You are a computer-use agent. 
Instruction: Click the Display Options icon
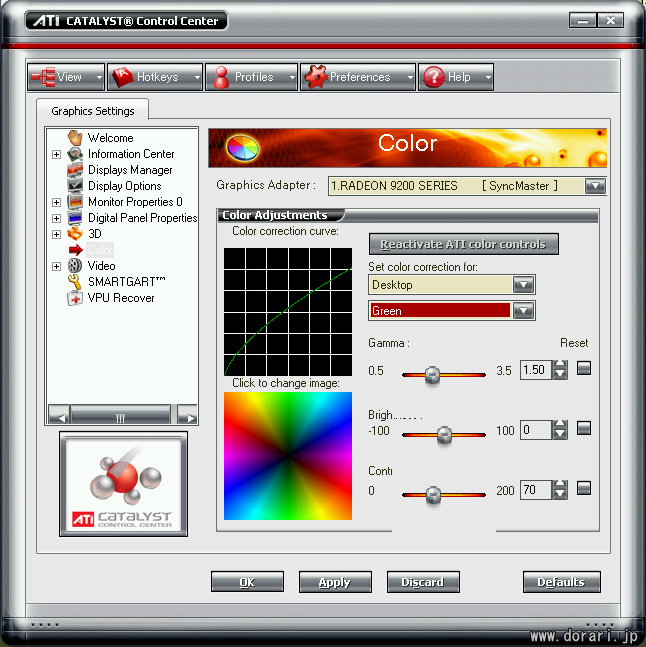(x=75, y=186)
